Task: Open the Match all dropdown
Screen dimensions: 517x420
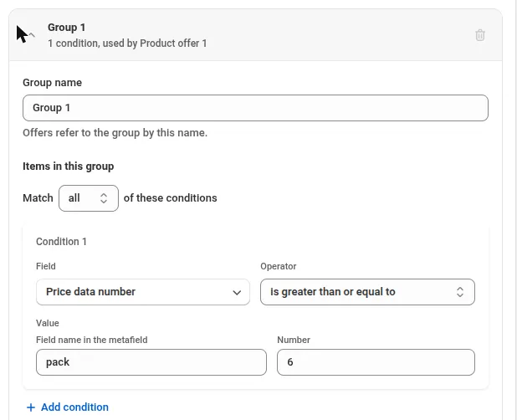Action: [89, 198]
